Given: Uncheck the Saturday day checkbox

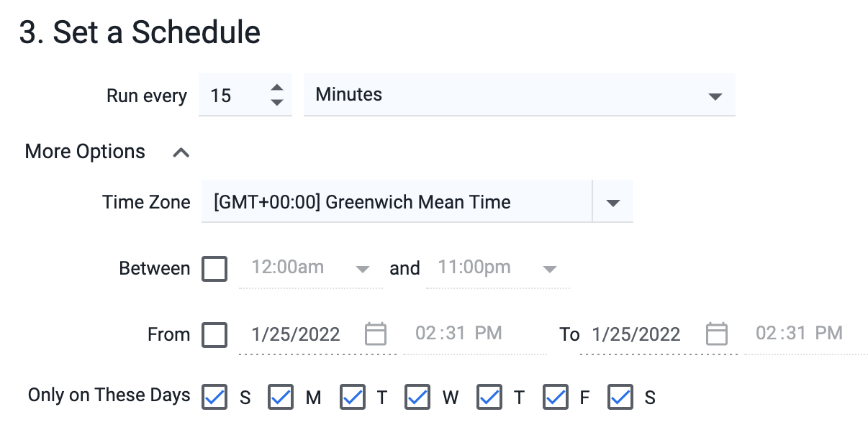Looking at the screenshot, I should point(620,397).
